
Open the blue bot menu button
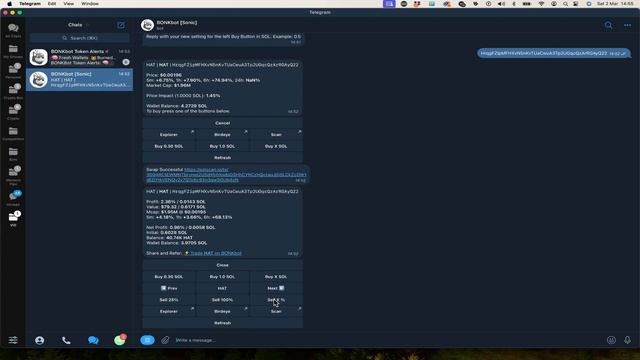(x=147, y=340)
